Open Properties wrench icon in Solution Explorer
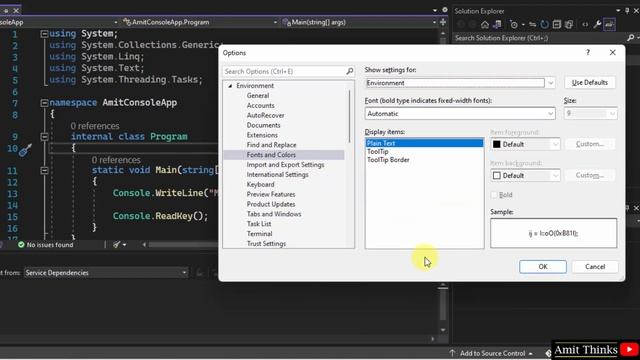 tap(598, 24)
